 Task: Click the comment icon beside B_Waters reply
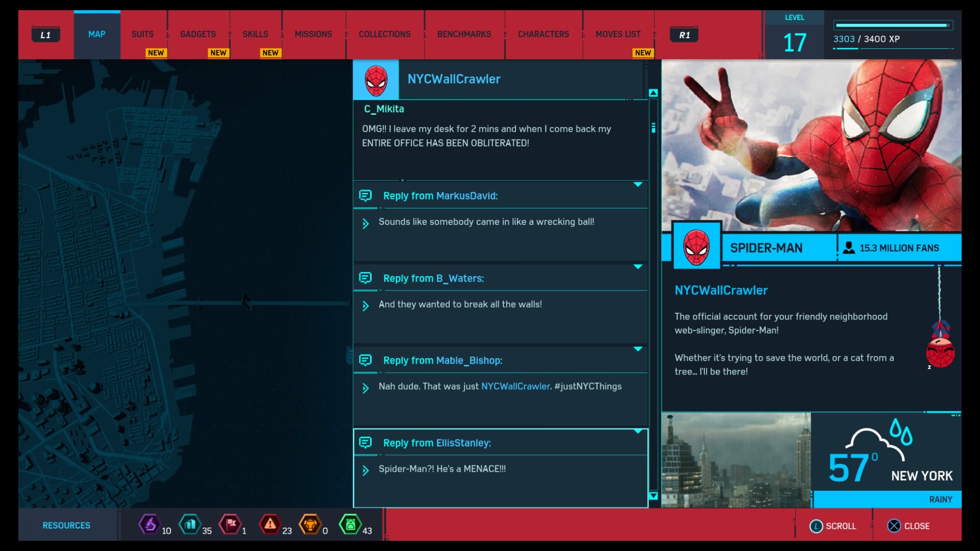(365, 278)
